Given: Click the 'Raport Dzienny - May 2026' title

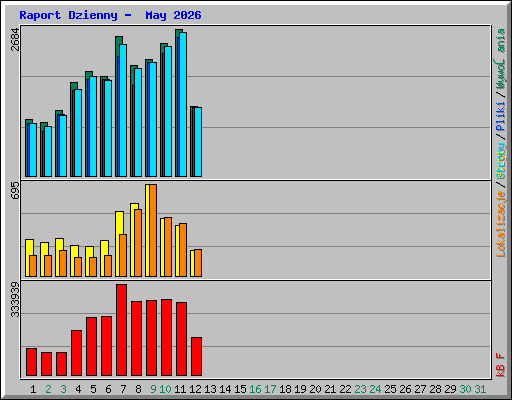Looking at the screenshot, I should pyautogui.click(x=110, y=15).
